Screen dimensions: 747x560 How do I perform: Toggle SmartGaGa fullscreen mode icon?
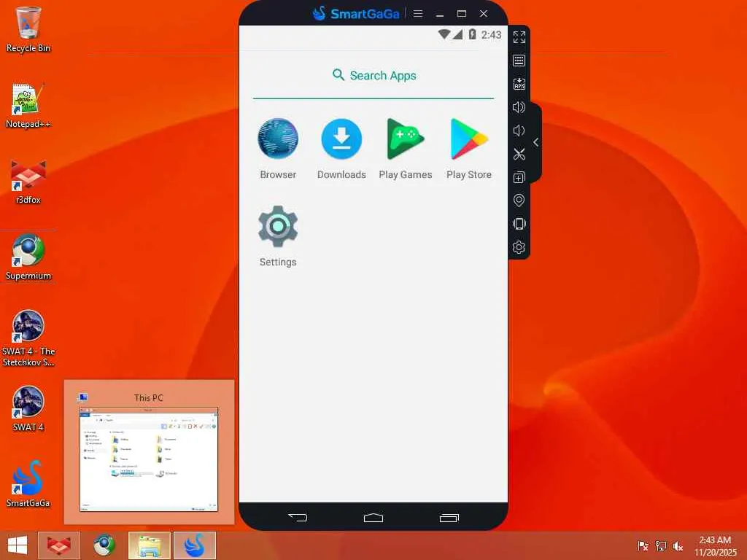(x=519, y=37)
